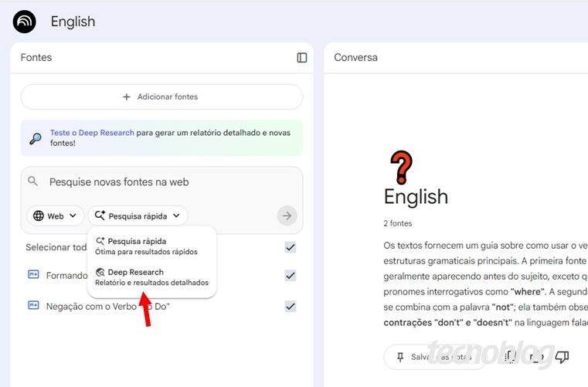
Task: Uncheck the Formando source checkbox
Action: (x=291, y=276)
